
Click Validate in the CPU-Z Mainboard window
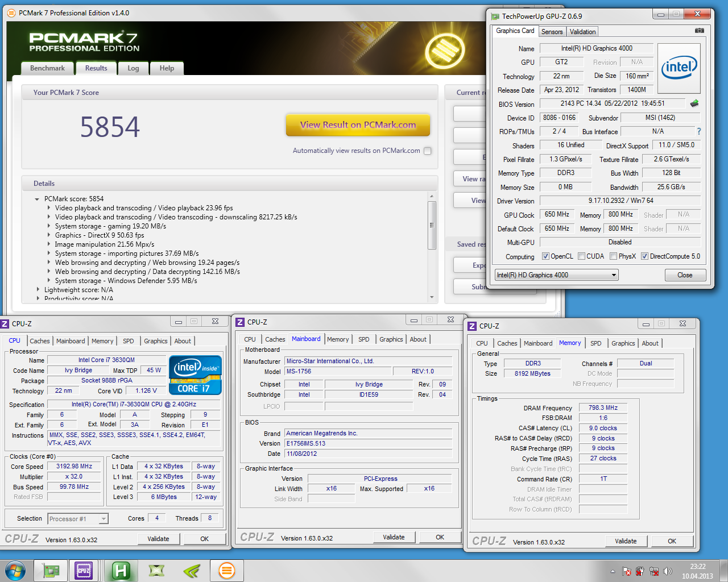point(394,537)
